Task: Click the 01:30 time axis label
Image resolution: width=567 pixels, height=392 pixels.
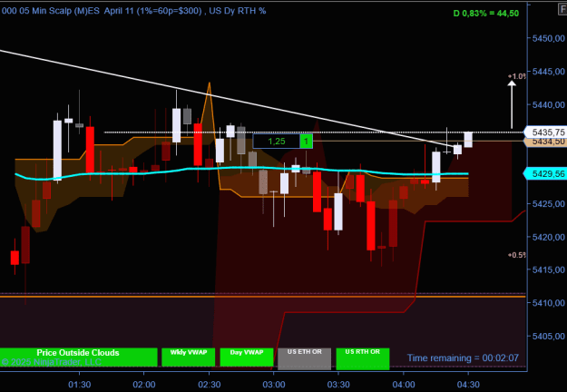Action: (80, 385)
